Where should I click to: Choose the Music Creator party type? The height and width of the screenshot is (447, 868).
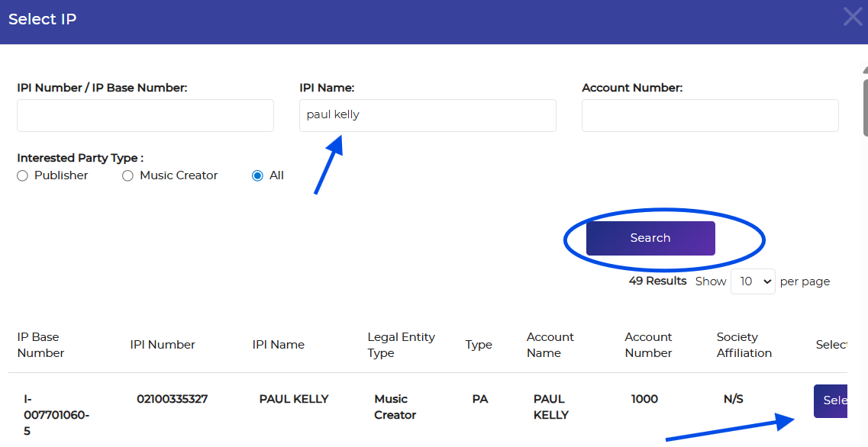pos(128,175)
